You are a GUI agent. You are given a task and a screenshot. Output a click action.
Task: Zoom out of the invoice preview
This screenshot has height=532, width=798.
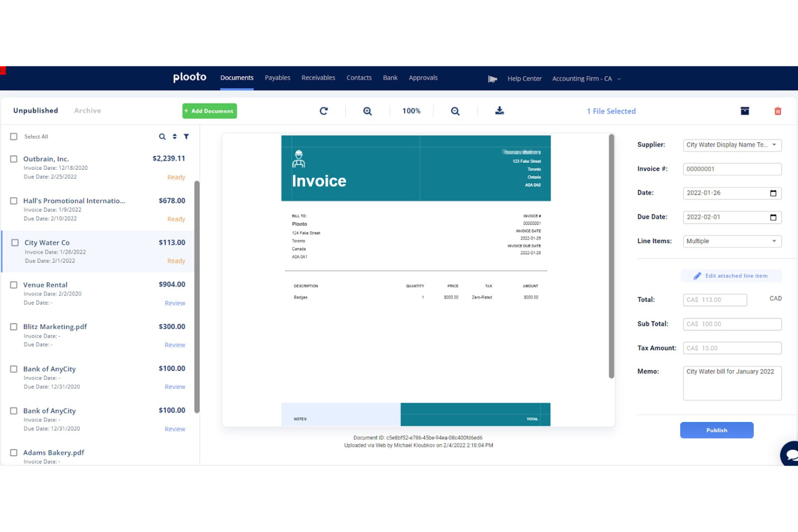(455, 110)
